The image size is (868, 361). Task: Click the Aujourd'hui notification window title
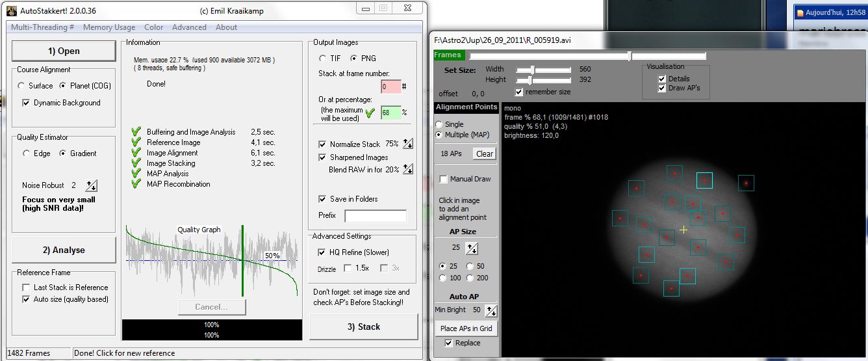(x=833, y=12)
